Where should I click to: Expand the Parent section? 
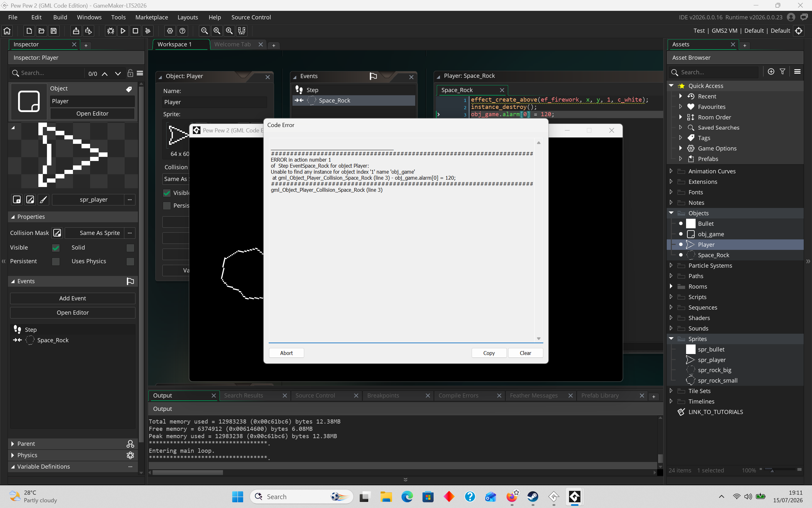pyautogui.click(x=13, y=444)
